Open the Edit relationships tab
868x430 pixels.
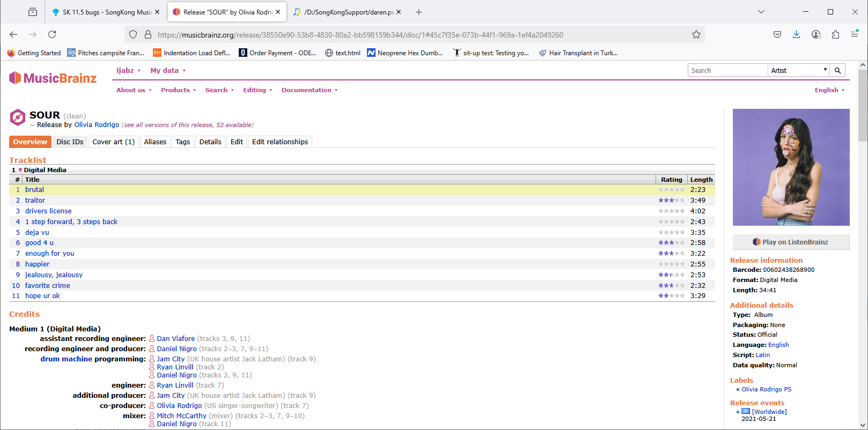point(280,142)
